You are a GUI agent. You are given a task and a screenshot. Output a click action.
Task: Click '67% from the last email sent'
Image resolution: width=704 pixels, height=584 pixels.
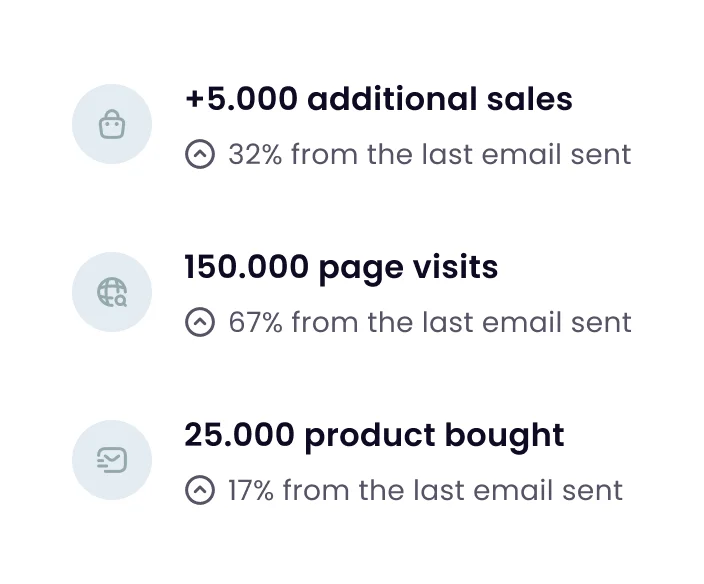tap(430, 322)
